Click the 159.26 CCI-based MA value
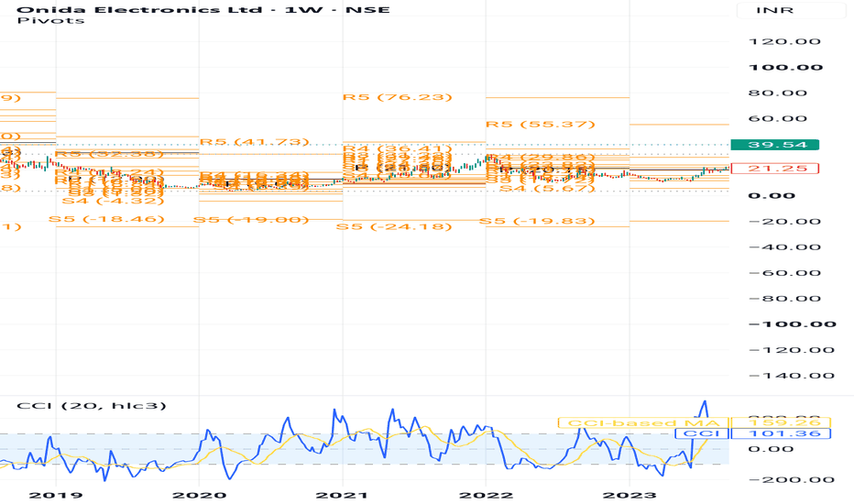 pyautogui.click(x=781, y=422)
